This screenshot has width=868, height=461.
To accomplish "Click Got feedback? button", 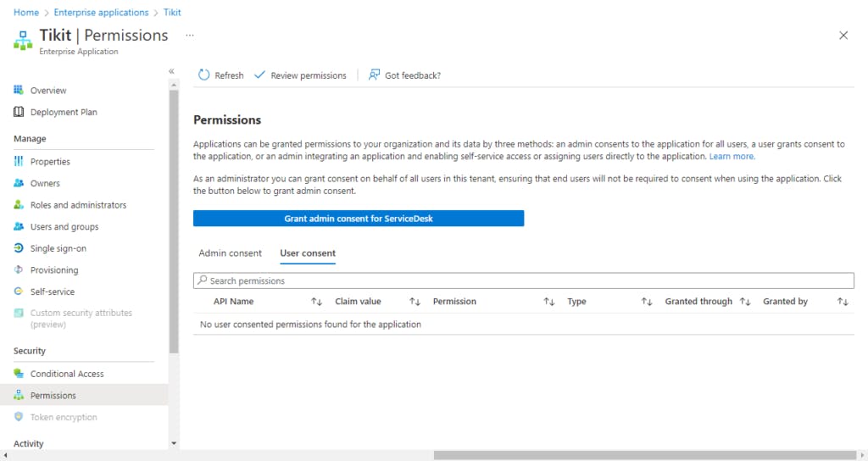I will (404, 75).
